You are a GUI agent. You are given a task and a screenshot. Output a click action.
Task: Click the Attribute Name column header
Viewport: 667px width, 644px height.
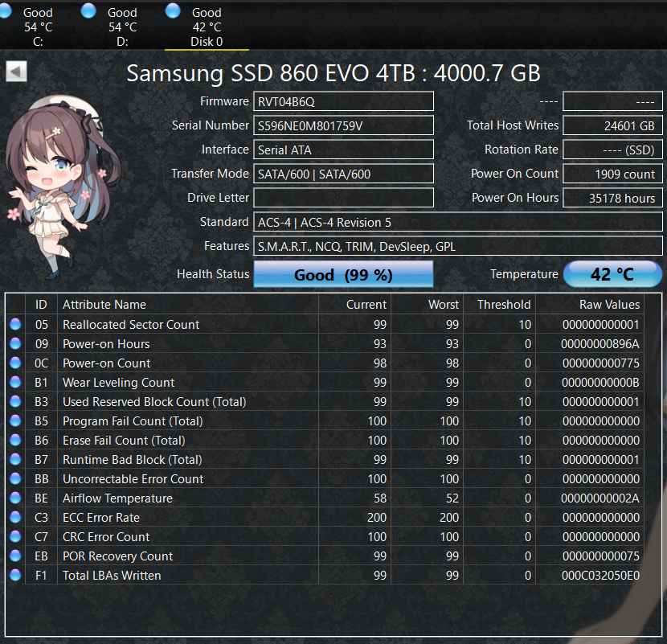click(x=188, y=305)
